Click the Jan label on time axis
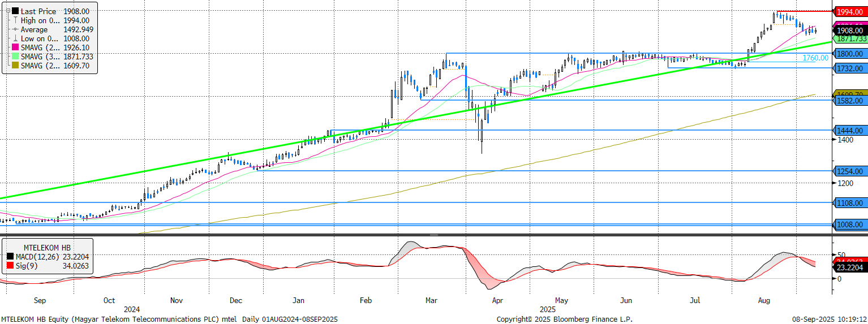The height and width of the screenshot is (324, 868). coord(298,301)
